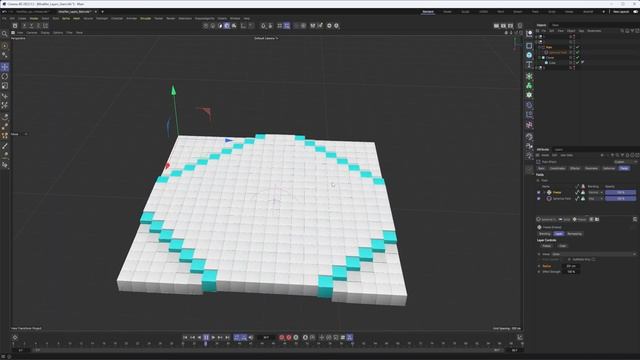This screenshot has height=360, width=640.
Task: Switch to the Effector tab
Action: [575, 168]
